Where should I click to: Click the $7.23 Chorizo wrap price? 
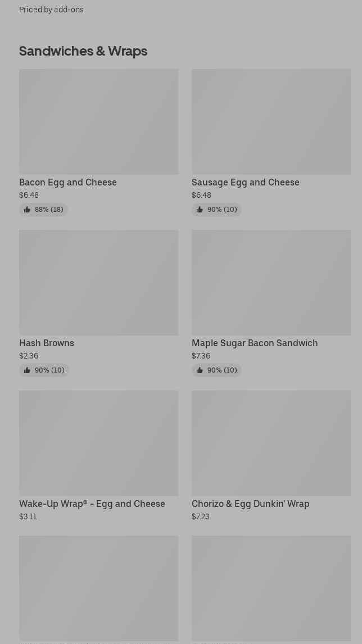[201, 516]
